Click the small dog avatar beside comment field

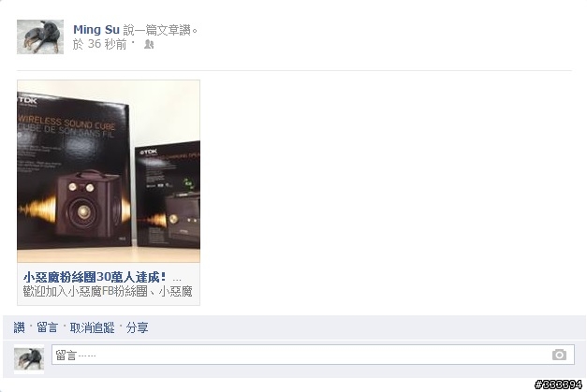29,358
